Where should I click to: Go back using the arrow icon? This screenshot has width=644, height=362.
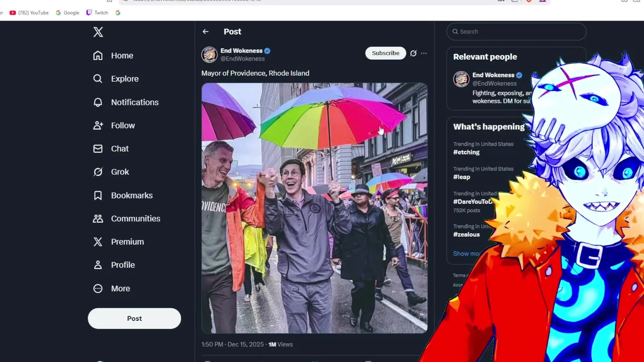(x=205, y=32)
